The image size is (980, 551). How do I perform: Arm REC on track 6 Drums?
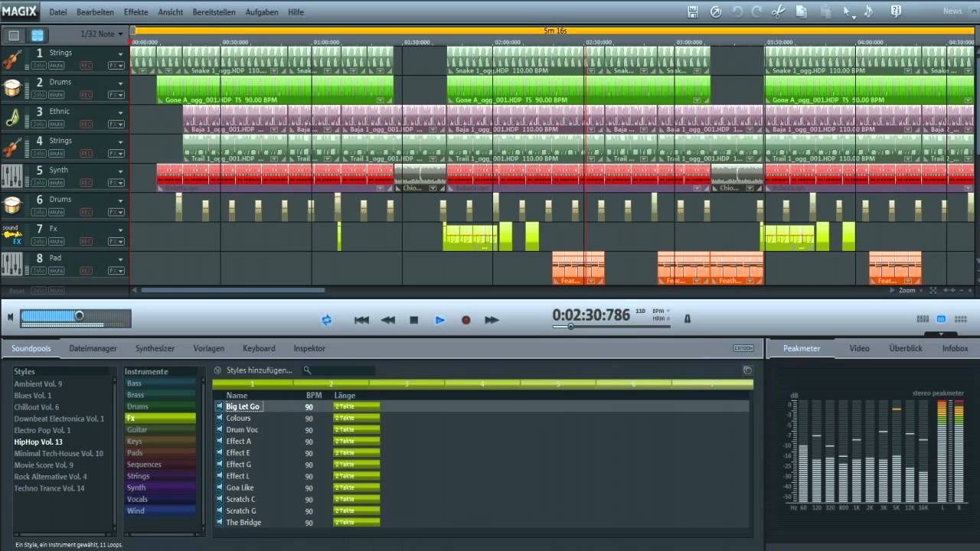coord(86,212)
